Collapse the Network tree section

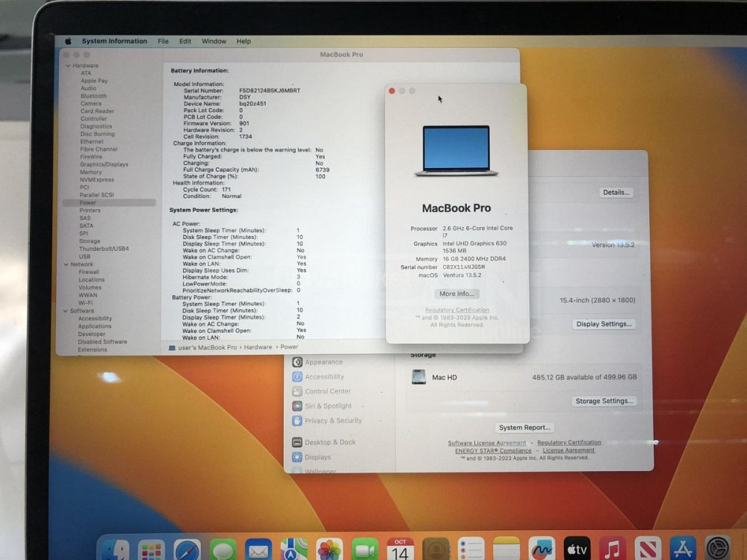pos(66,264)
